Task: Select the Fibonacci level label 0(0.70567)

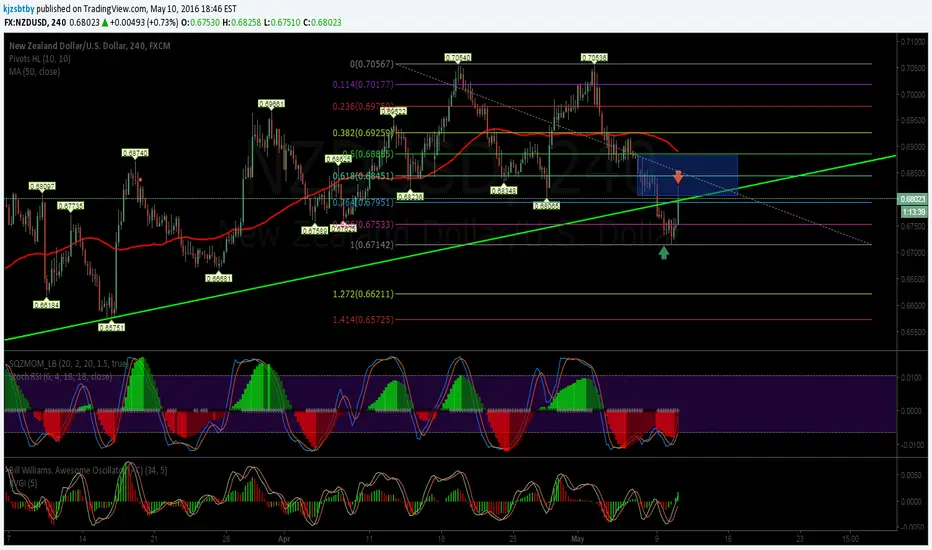Action: pyautogui.click(x=371, y=64)
